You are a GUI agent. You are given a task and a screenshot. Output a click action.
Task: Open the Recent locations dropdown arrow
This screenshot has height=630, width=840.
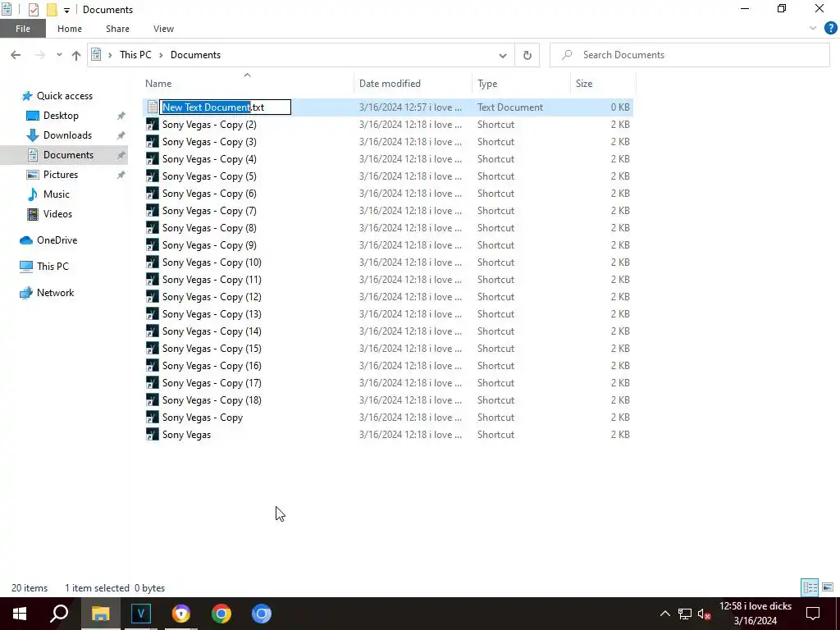point(59,55)
